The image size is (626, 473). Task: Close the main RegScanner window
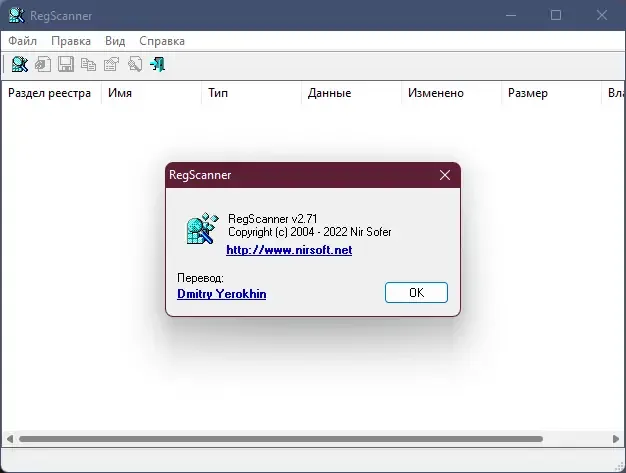click(602, 16)
